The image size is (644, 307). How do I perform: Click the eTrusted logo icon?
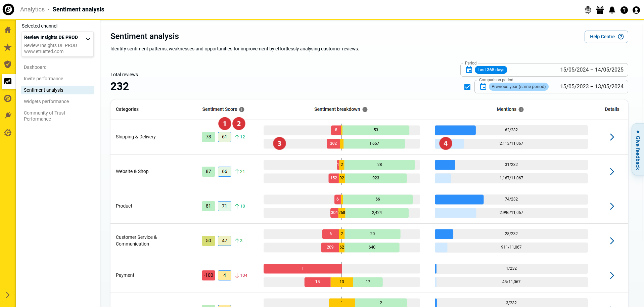(8, 9)
